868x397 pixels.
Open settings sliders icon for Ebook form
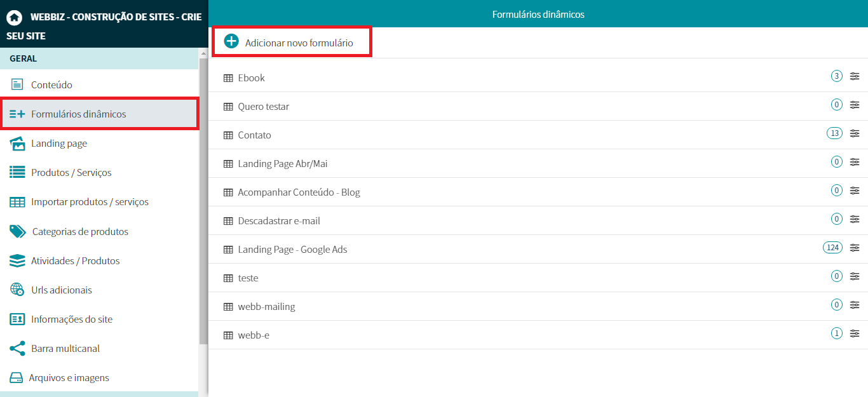click(x=855, y=76)
